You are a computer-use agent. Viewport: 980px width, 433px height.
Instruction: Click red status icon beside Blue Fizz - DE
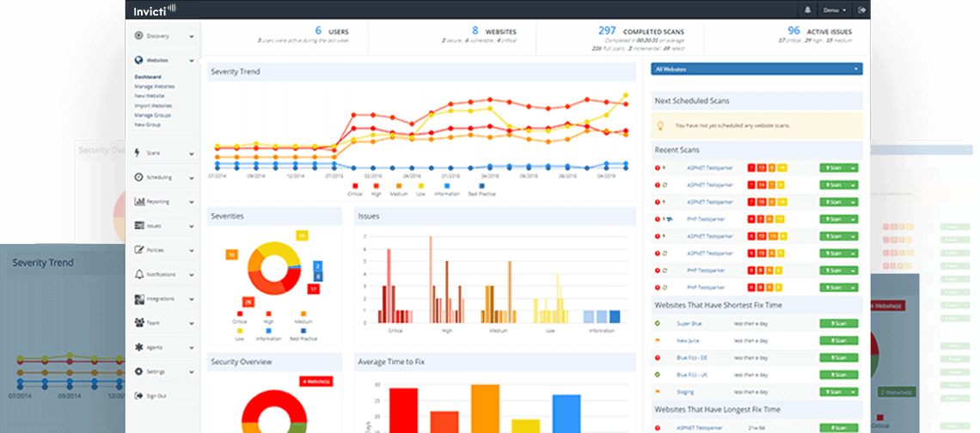(658, 358)
